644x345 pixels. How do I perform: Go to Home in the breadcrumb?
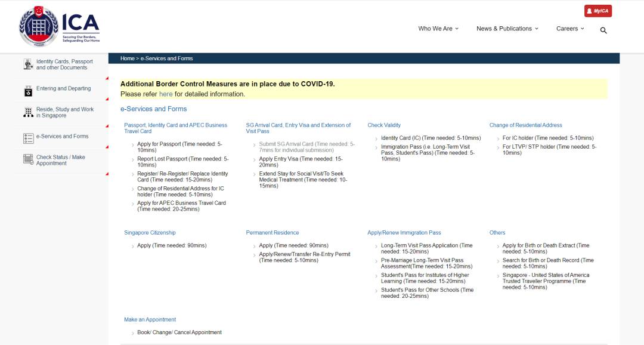click(x=127, y=58)
